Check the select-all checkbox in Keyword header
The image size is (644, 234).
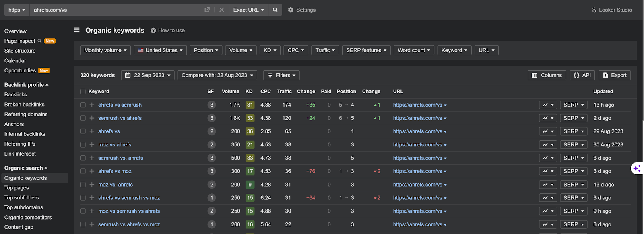pos(83,92)
